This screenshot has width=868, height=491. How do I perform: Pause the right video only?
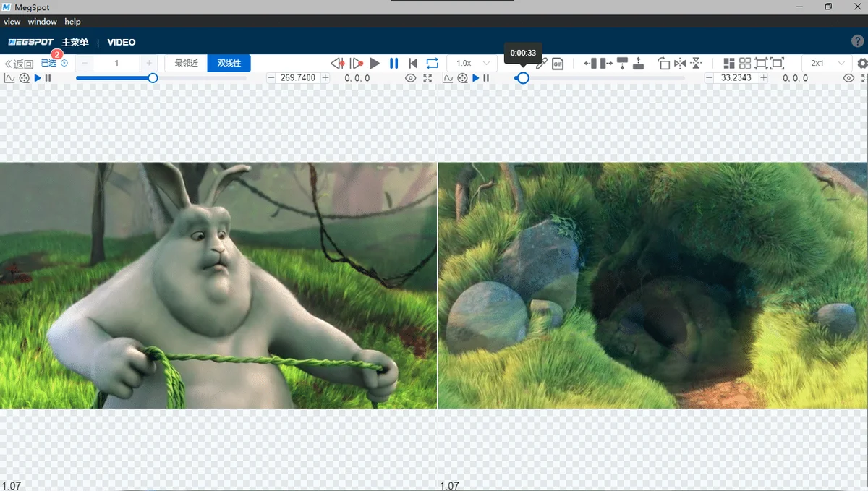coord(486,78)
